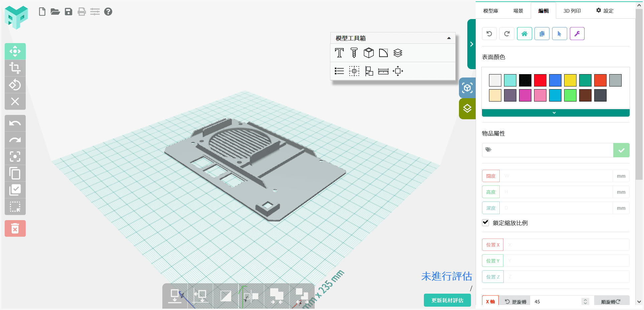This screenshot has width=644, height=310.
Task: Collapse the 模型工具箱 panel
Action: pyautogui.click(x=449, y=38)
